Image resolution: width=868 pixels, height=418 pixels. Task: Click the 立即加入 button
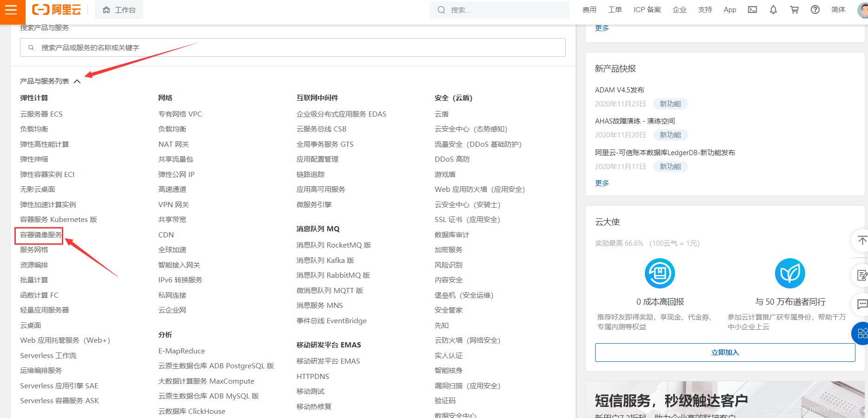coord(725,353)
